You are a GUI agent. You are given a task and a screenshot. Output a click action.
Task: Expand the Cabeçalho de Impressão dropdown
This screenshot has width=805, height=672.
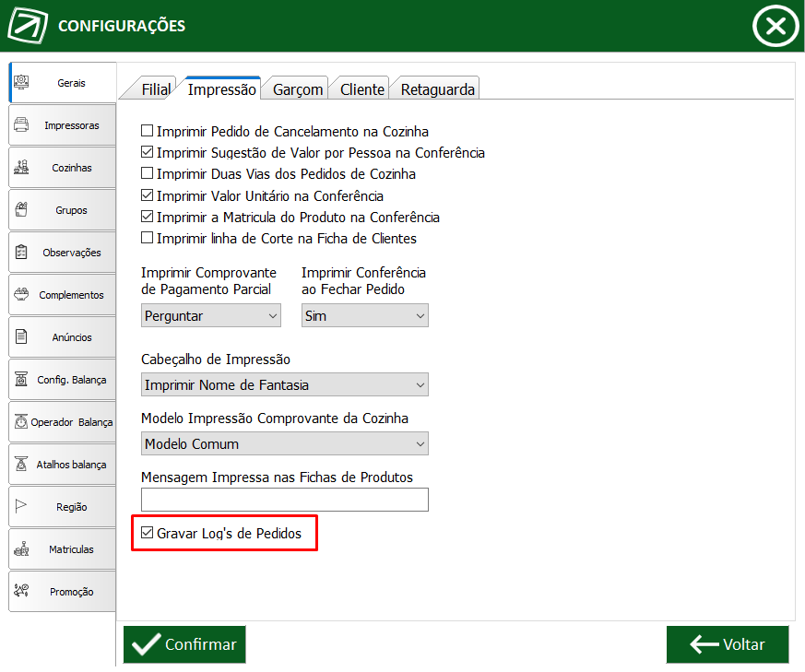coord(284,384)
